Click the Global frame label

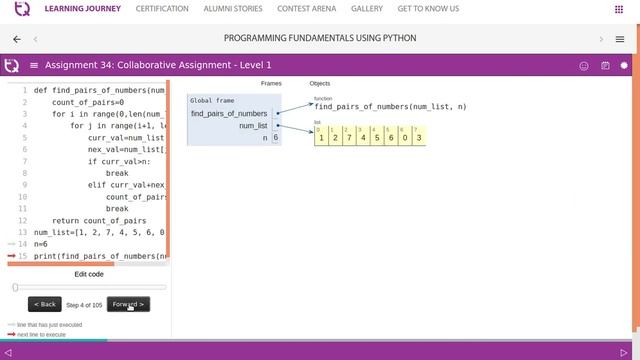tap(212, 100)
